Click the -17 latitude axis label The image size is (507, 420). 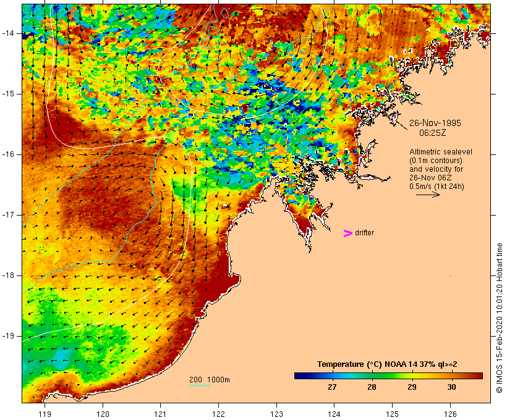(x=7, y=215)
